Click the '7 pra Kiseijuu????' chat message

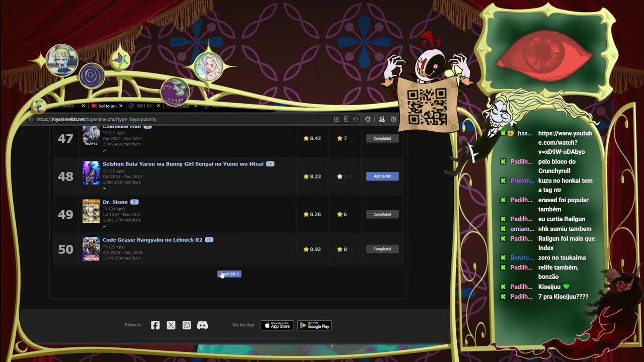[x=563, y=297]
